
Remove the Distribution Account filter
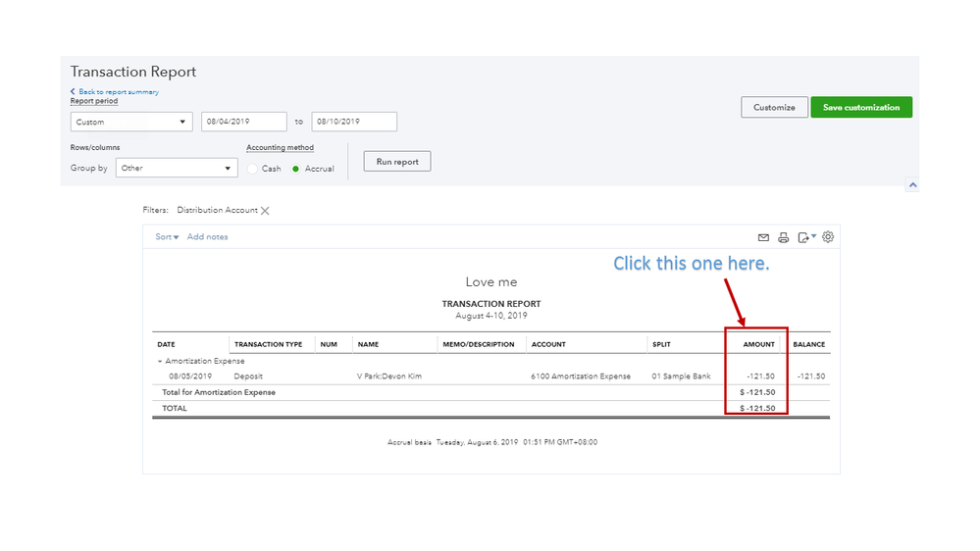click(265, 211)
